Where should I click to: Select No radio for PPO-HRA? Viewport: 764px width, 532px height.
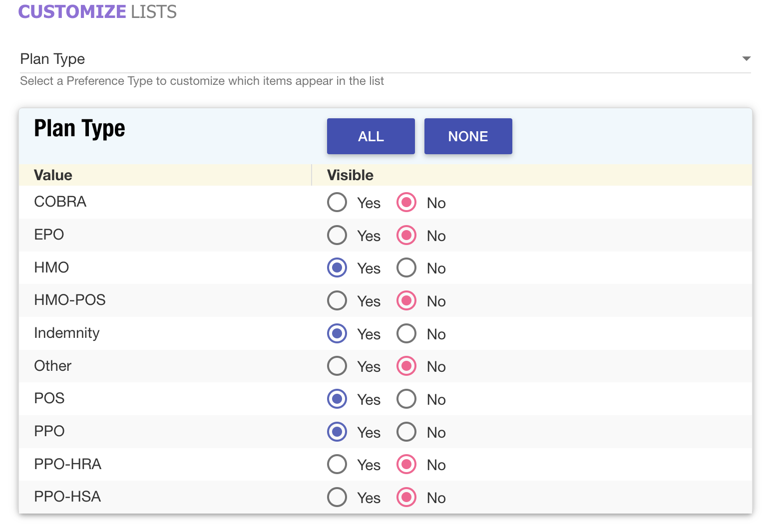tap(406, 465)
